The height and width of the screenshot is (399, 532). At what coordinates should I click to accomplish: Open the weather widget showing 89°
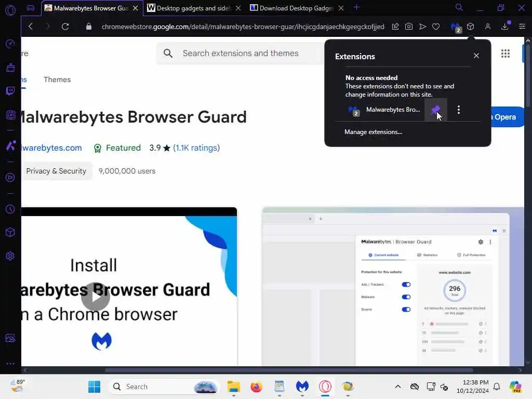pyautogui.click(x=17, y=386)
